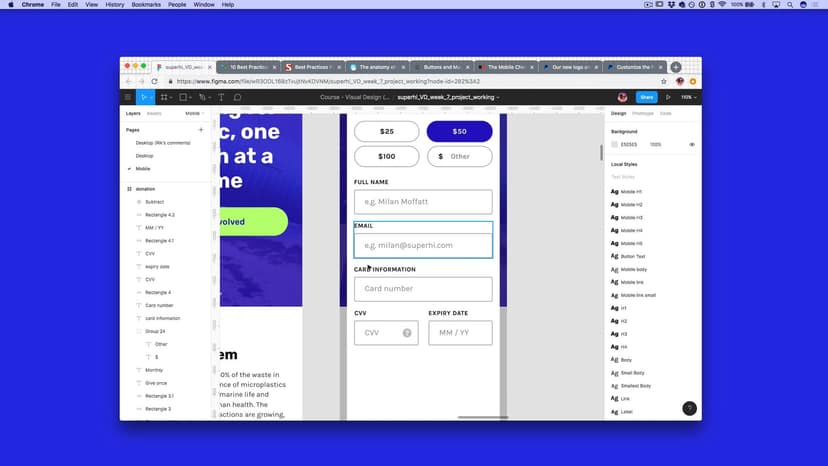The image size is (828, 466).
Task: Select the Comment tool
Action: click(x=237, y=97)
